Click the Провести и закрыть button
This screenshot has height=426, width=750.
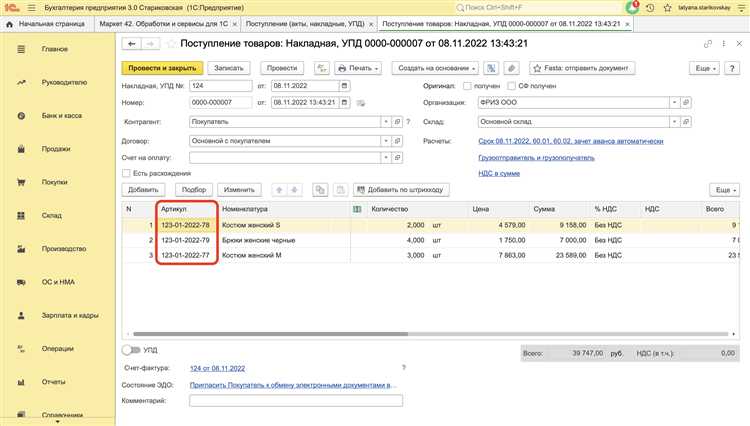click(x=162, y=68)
